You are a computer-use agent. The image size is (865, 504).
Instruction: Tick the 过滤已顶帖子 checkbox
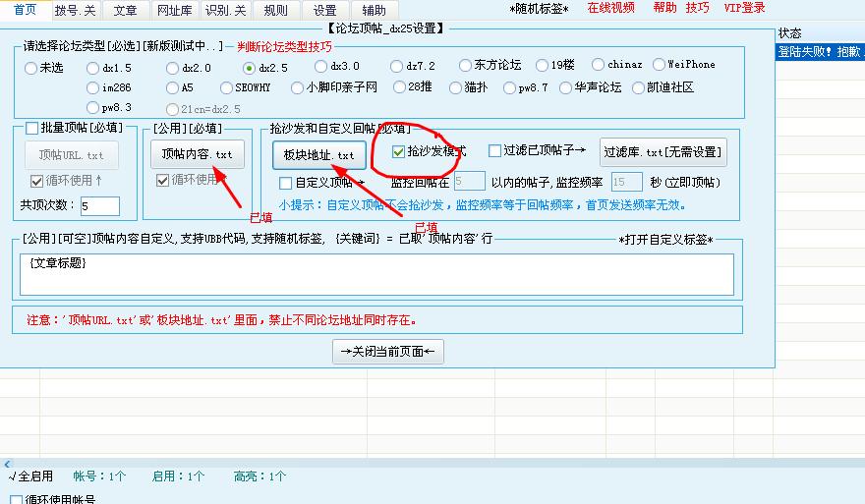pos(495,151)
